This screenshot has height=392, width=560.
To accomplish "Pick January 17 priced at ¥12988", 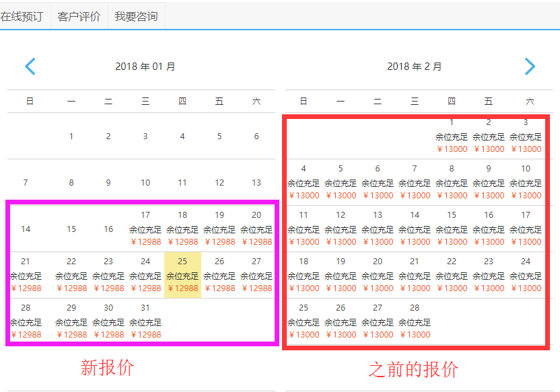I will point(145,229).
